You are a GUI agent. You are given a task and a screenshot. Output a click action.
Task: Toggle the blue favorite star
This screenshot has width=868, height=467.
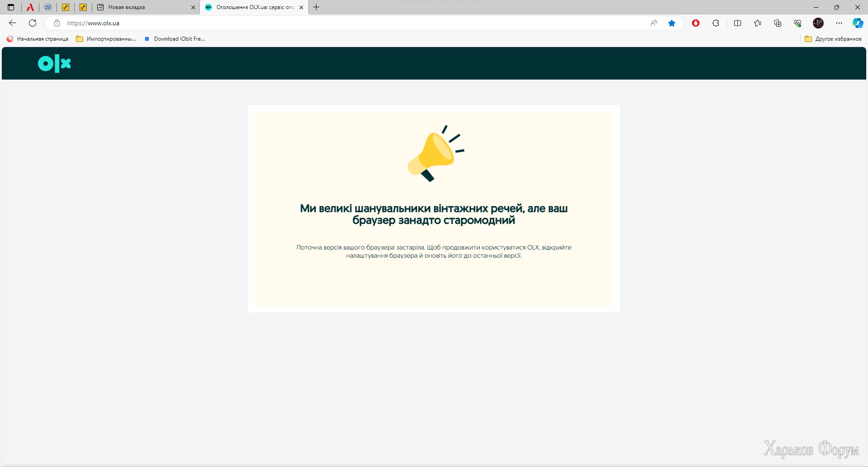tap(672, 23)
